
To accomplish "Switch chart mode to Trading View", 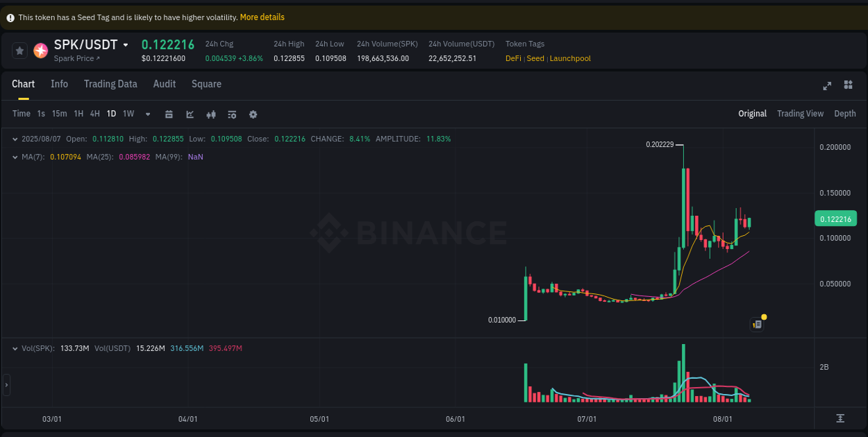I will (800, 113).
